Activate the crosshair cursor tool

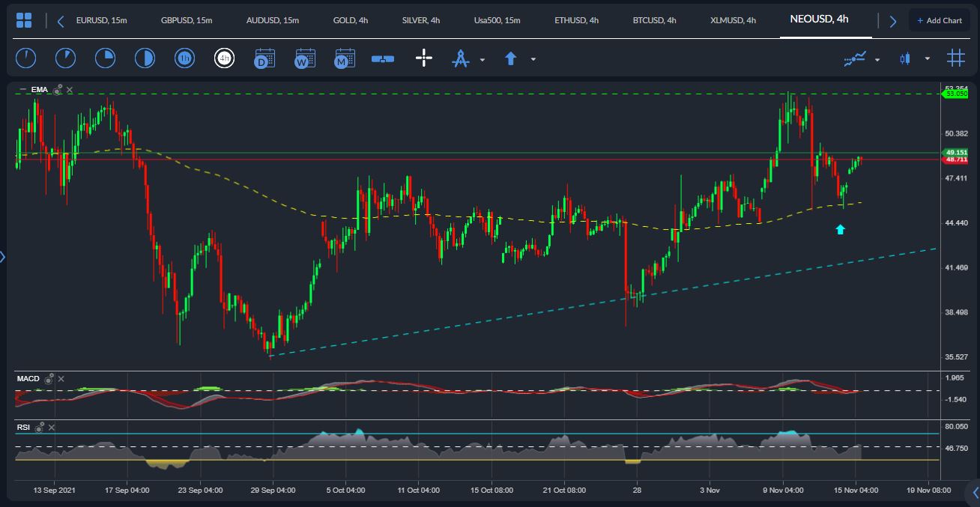pos(424,58)
